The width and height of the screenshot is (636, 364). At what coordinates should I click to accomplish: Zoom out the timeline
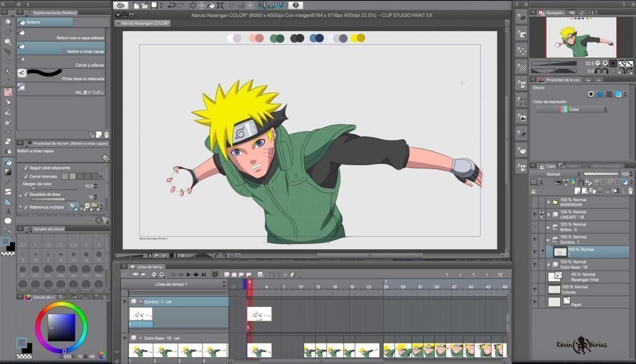pyautogui.click(x=154, y=275)
